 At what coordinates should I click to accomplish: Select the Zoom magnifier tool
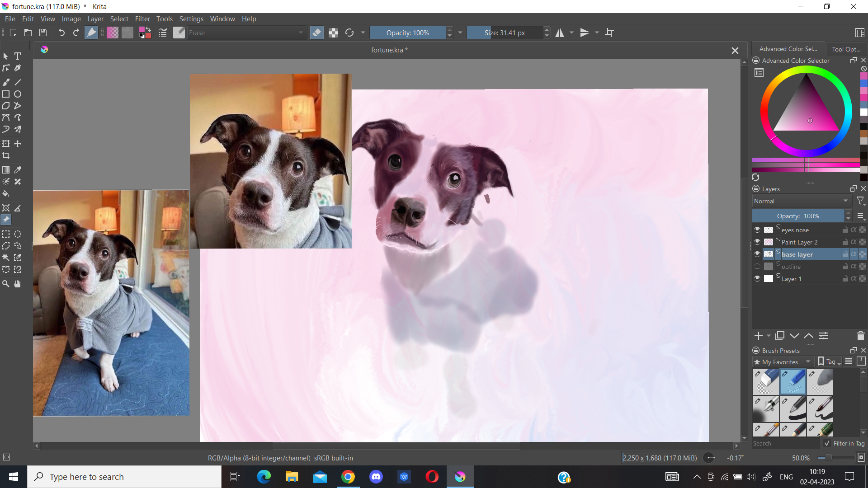[x=6, y=284]
